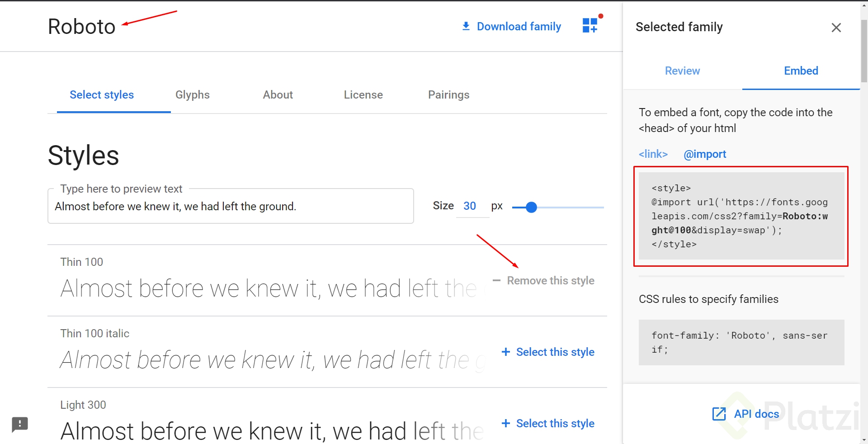Screen dimensions: 868x444
Task: Close the Selected family panel
Action: pyautogui.click(x=836, y=28)
